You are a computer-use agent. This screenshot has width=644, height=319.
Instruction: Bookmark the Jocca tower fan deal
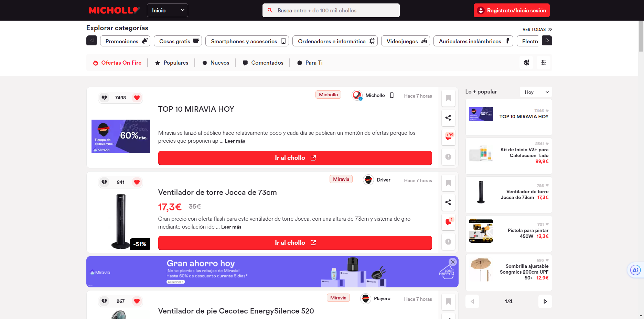click(448, 183)
